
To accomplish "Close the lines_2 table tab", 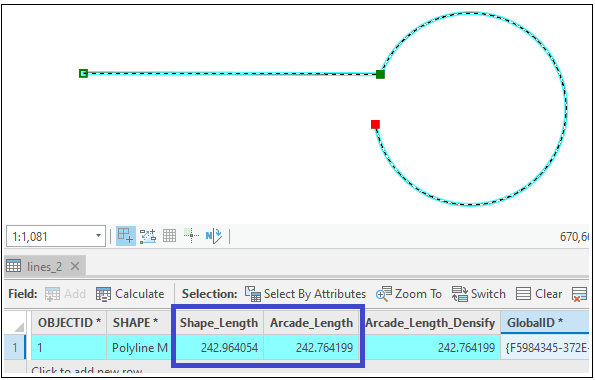I will [75, 266].
